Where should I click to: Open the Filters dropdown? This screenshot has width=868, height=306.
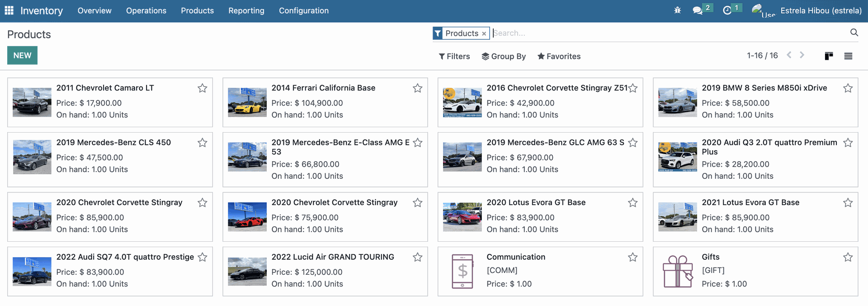454,56
